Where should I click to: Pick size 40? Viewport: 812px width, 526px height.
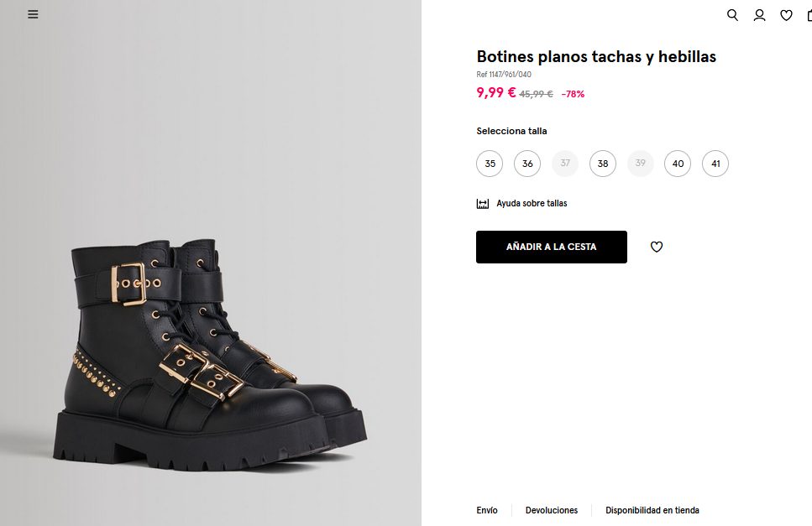click(678, 164)
